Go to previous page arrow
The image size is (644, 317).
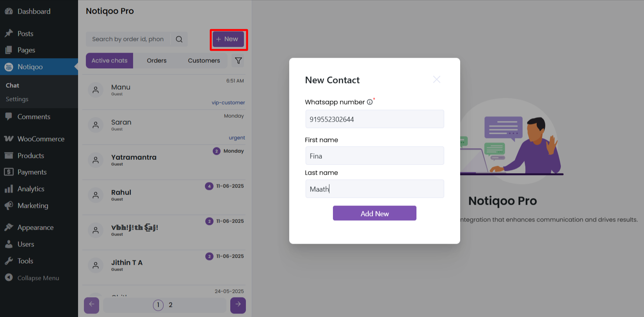coord(92,305)
